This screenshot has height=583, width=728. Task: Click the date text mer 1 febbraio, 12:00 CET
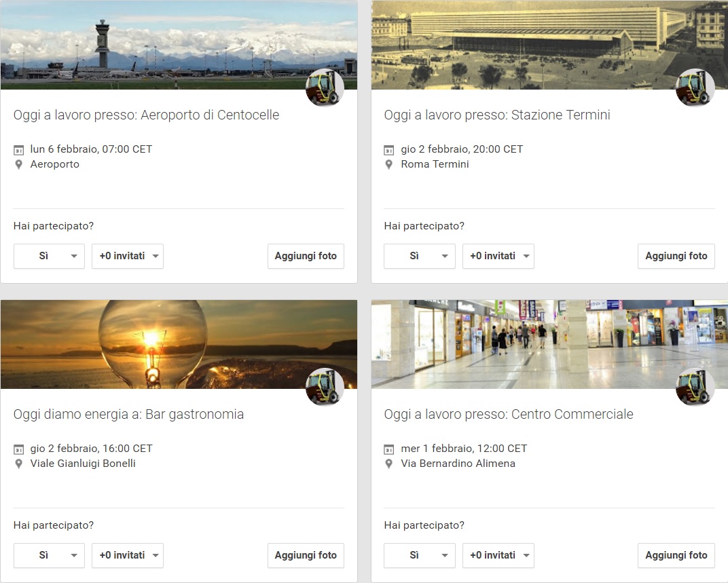click(x=464, y=449)
